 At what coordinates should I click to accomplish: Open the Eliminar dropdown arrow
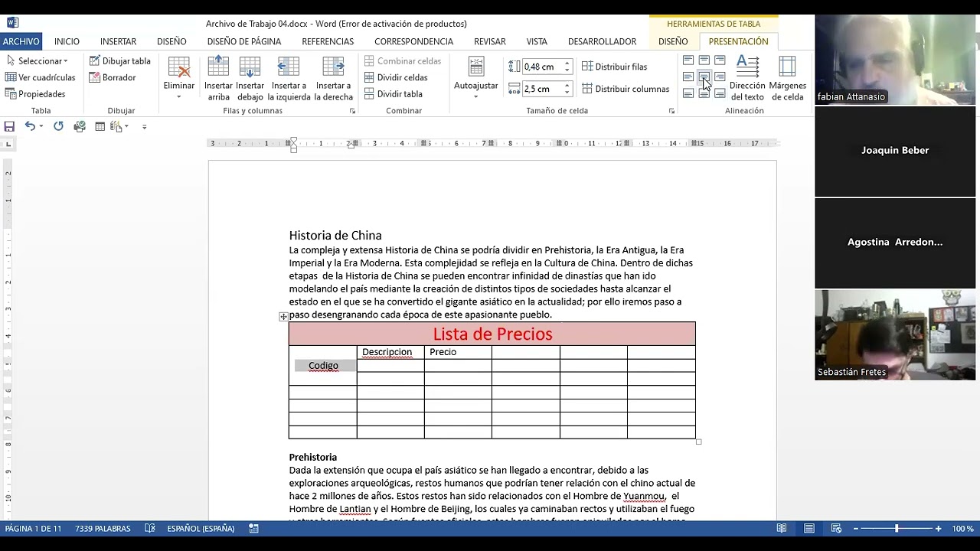point(178,96)
